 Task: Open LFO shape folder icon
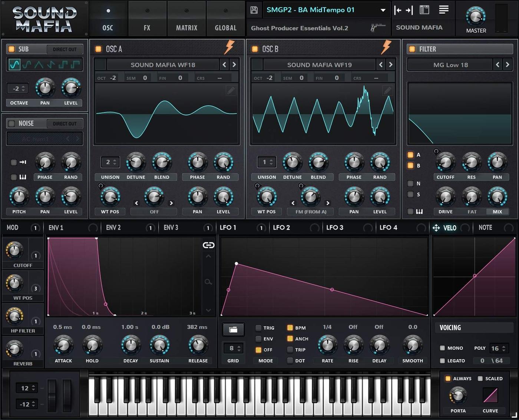(x=233, y=329)
